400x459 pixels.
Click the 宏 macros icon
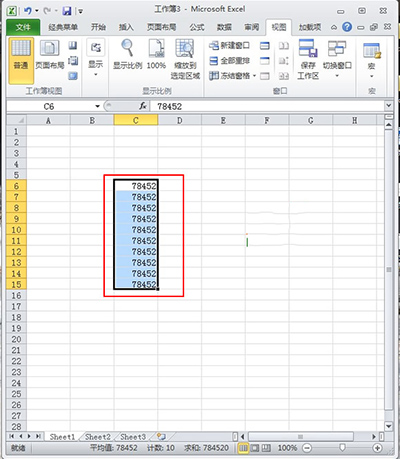tap(372, 50)
